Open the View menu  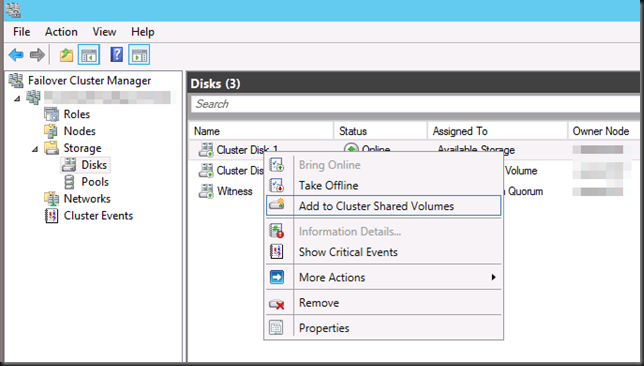coord(104,32)
